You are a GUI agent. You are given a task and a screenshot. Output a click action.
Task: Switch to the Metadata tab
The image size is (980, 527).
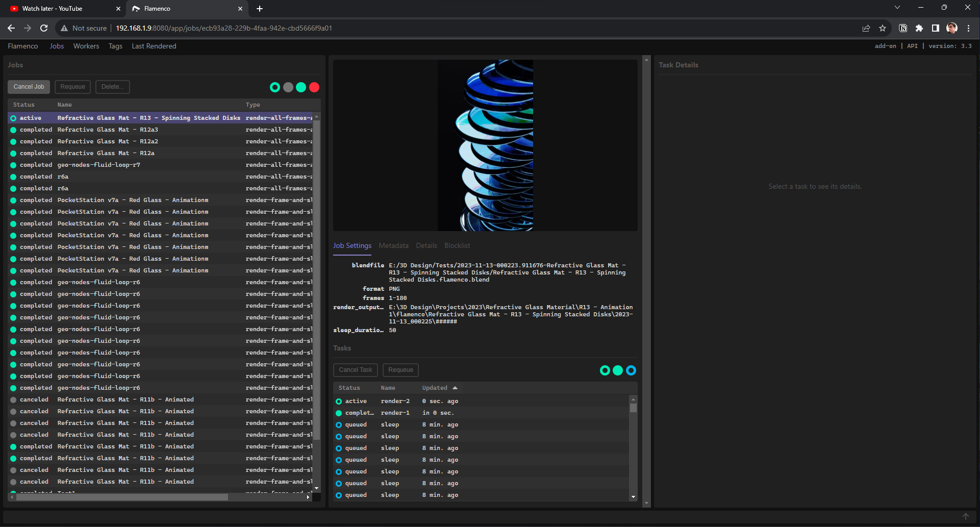coord(393,245)
